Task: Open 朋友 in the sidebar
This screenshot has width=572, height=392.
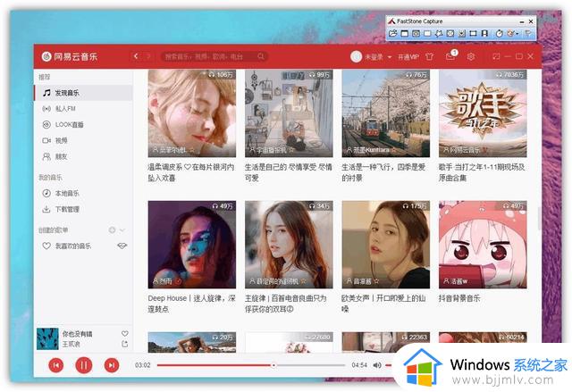Action: pos(83,156)
